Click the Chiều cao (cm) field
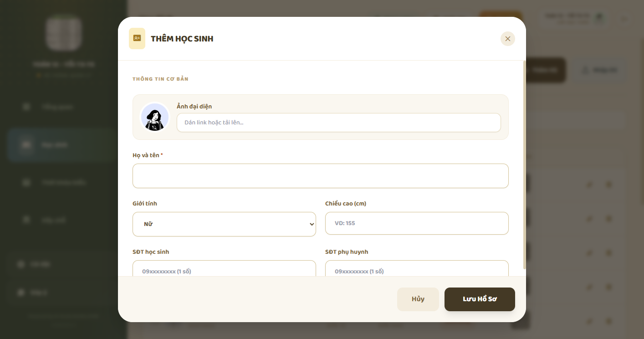This screenshot has width=644, height=339. (x=417, y=223)
